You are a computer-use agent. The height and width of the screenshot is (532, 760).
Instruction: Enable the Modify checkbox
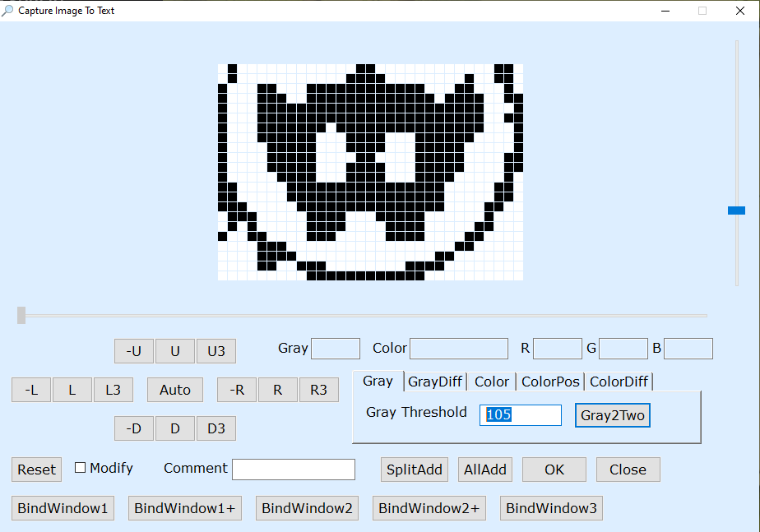(80, 468)
